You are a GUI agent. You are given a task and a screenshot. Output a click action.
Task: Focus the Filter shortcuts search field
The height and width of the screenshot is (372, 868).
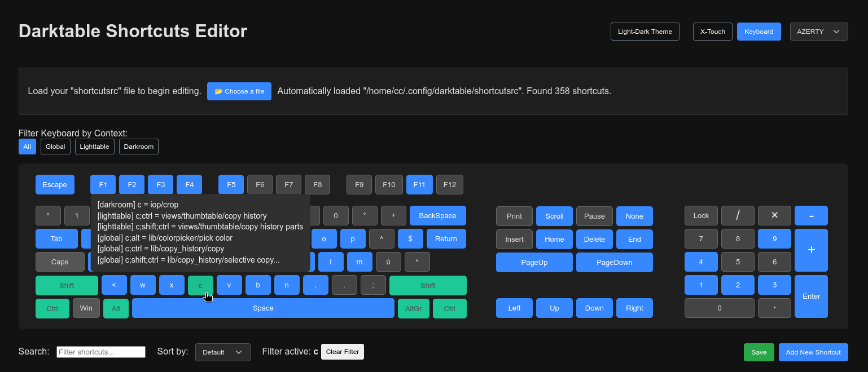pyautogui.click(x=101, y=352)
